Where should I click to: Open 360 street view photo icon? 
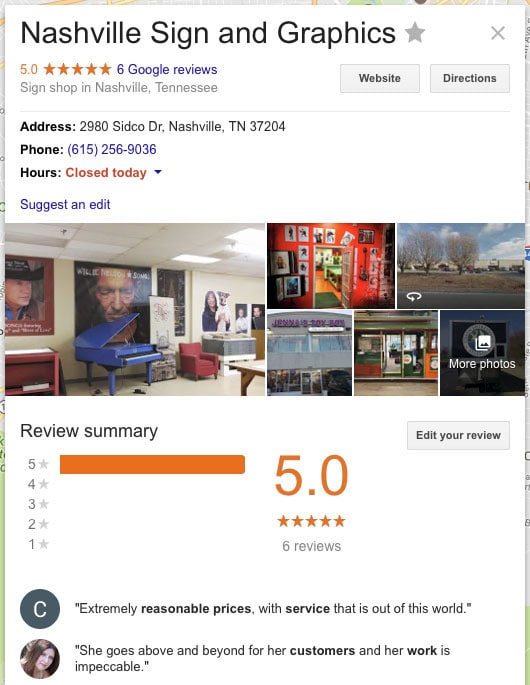(413, 297)
